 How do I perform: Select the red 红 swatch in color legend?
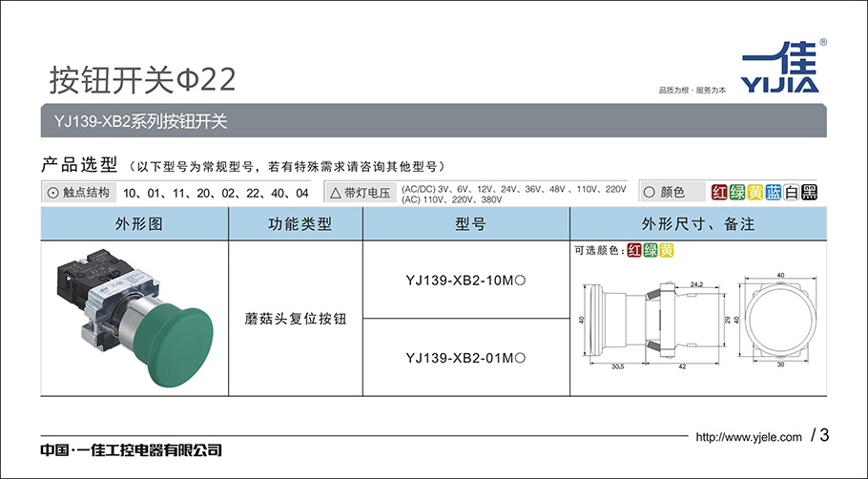(721, 192)
